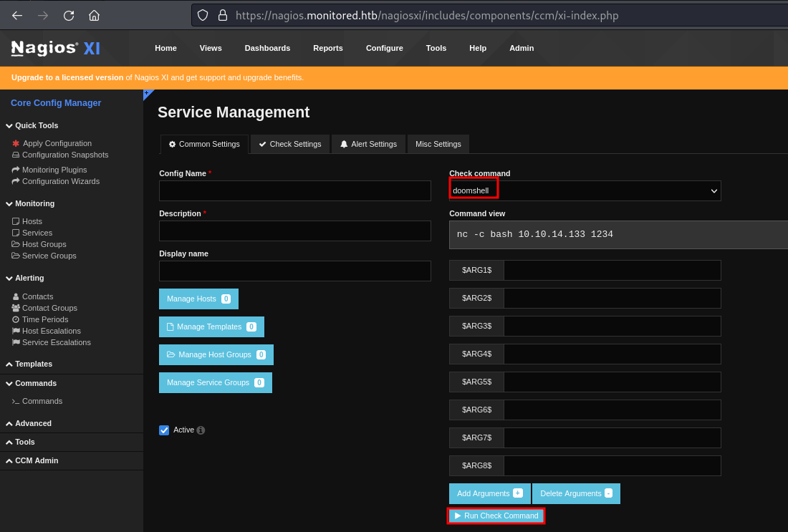Click the browser reload icon
Viewport: 788px width, 532px height.
[x=69, y=15]
